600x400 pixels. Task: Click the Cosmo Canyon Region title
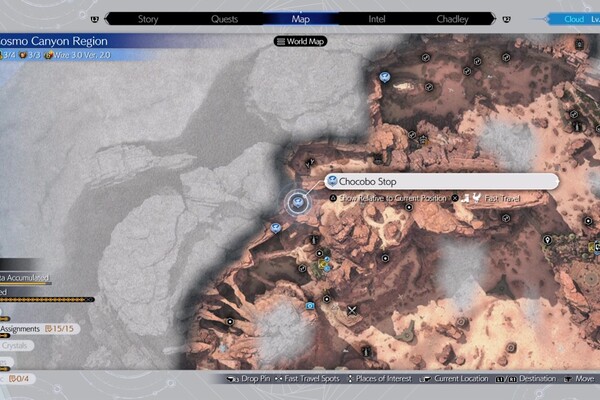point(54,41)
